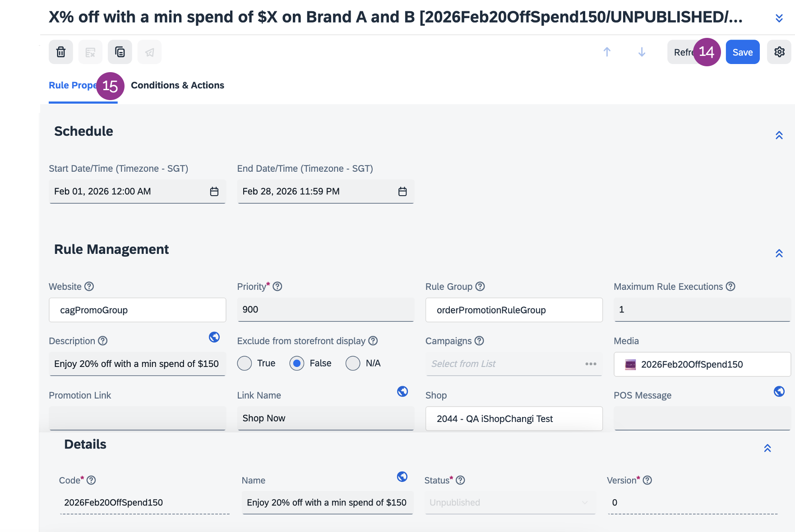
Task: Click the settings gear icon
Action: pos(779,52)
